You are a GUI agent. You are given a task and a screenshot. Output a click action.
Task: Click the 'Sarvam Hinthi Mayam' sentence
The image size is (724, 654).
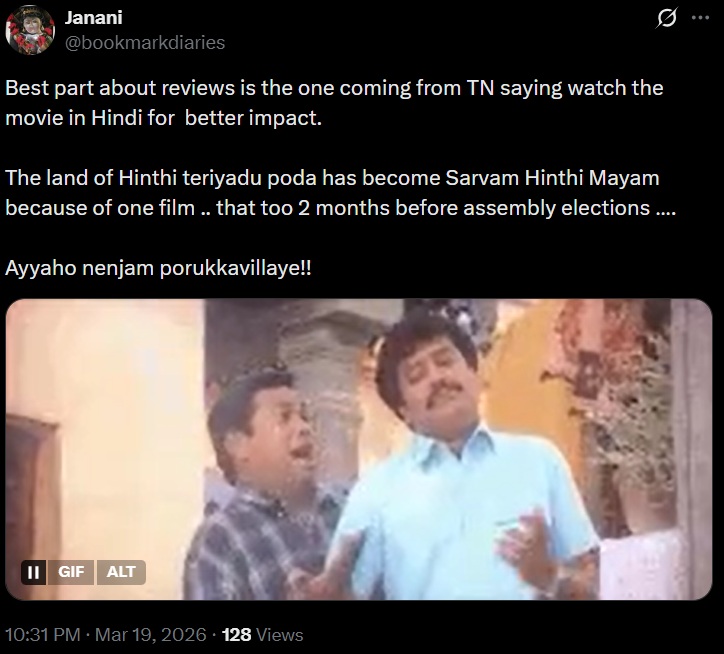(340, 193)
